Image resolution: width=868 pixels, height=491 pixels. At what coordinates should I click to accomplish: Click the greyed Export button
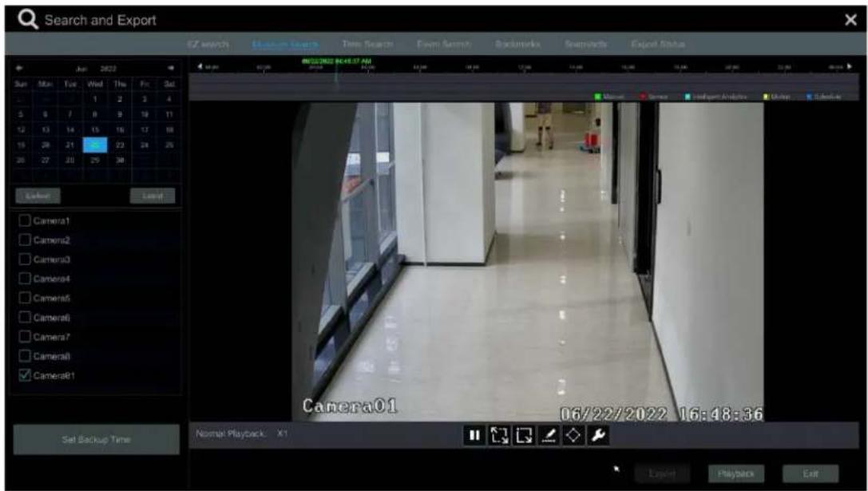[662, 474]
